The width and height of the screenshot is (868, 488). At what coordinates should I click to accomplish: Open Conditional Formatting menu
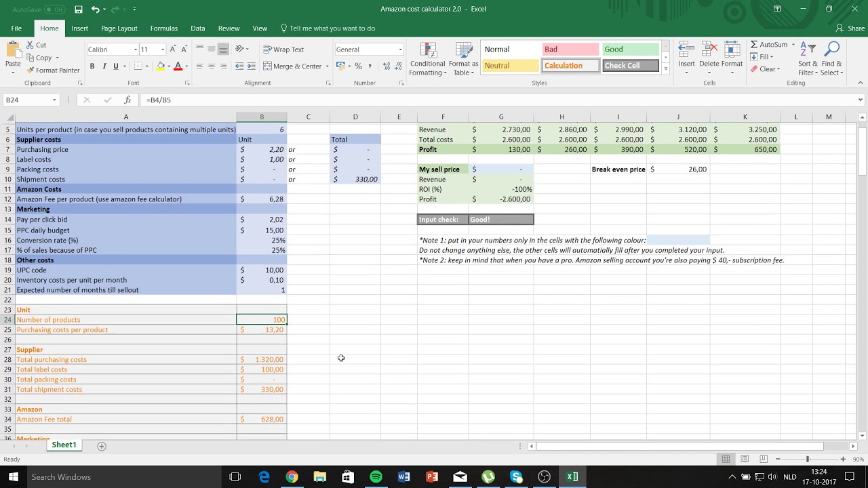(428, 60)
